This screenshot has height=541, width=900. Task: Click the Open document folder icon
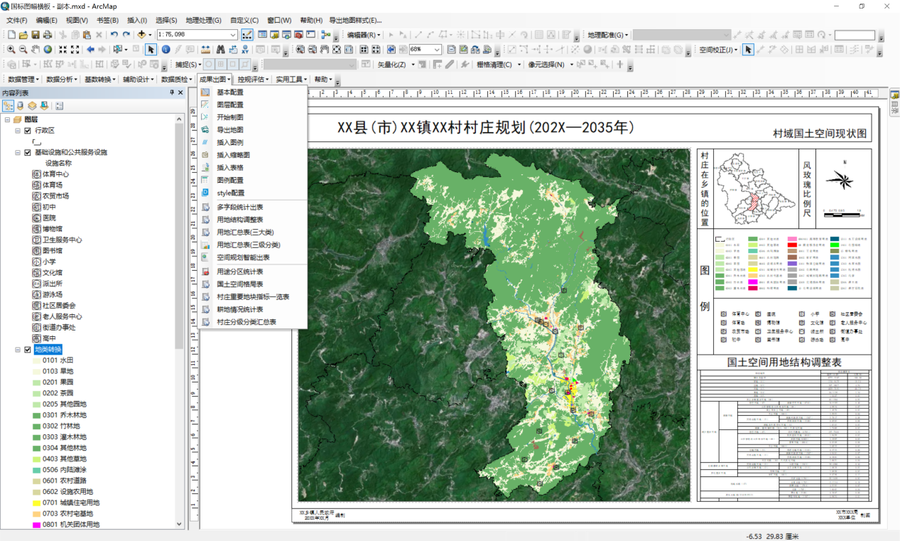click(x=23, y=35)
